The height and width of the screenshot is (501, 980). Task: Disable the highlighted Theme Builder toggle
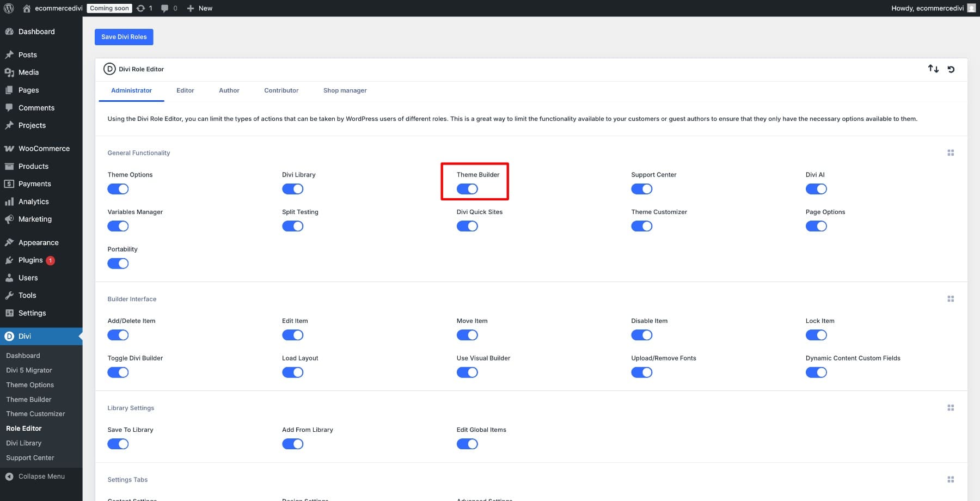(468, 189)
